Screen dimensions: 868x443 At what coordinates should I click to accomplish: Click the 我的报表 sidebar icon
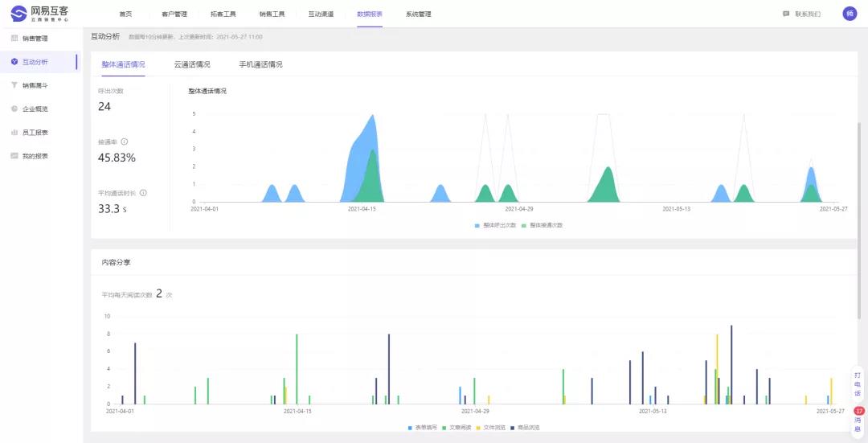pyautogui.click(x=14, y=156)
